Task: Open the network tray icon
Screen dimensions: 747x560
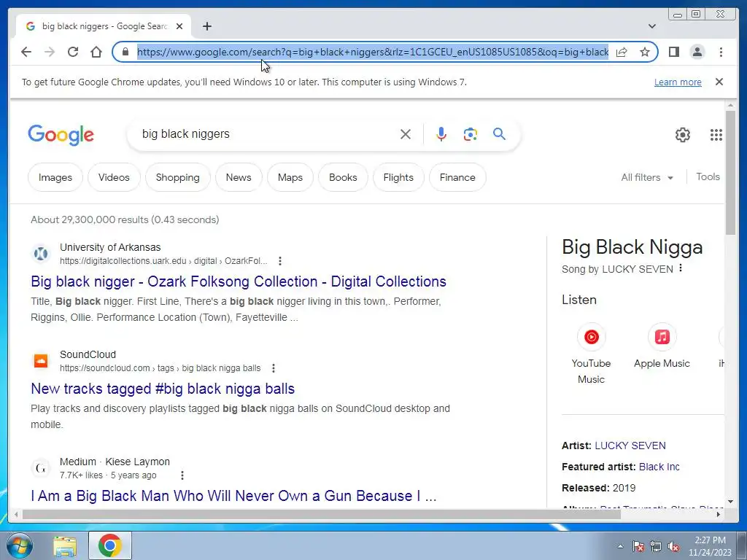Action: pos(656,546)
